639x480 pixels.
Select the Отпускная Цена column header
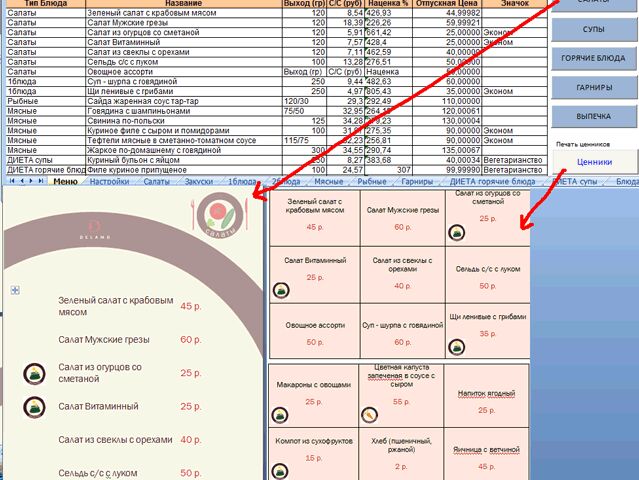coord(447,3)
